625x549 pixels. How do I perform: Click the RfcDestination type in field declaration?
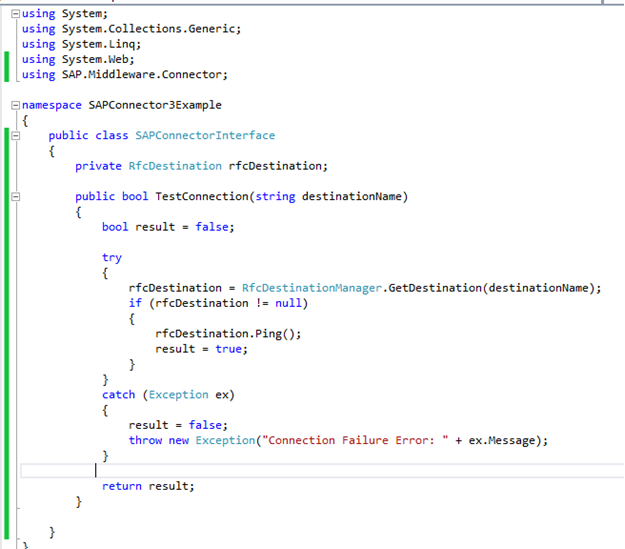pyautogui.click(x=175, y=166)
